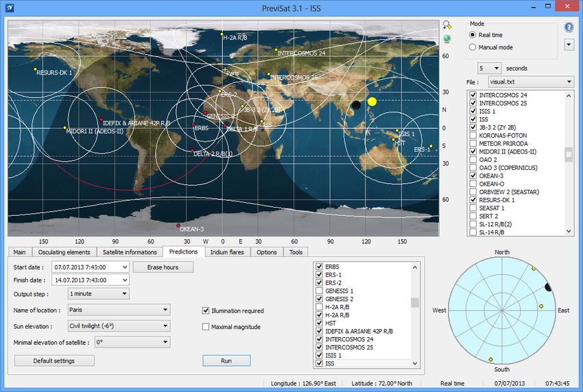The image size is (583, 392).
Task: Open the blue help question mark icon
Action: pos(569,27)
